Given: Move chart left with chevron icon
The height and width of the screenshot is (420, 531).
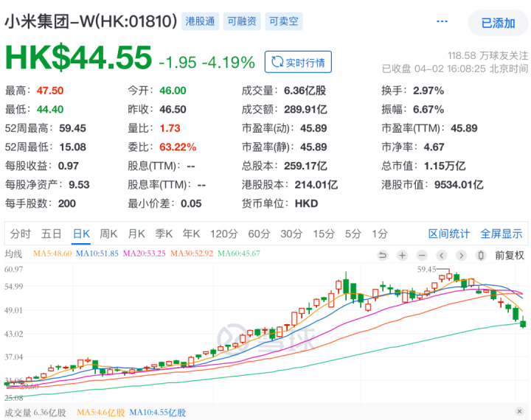Looking at the screenshot, I should click(x=442, y=255).
